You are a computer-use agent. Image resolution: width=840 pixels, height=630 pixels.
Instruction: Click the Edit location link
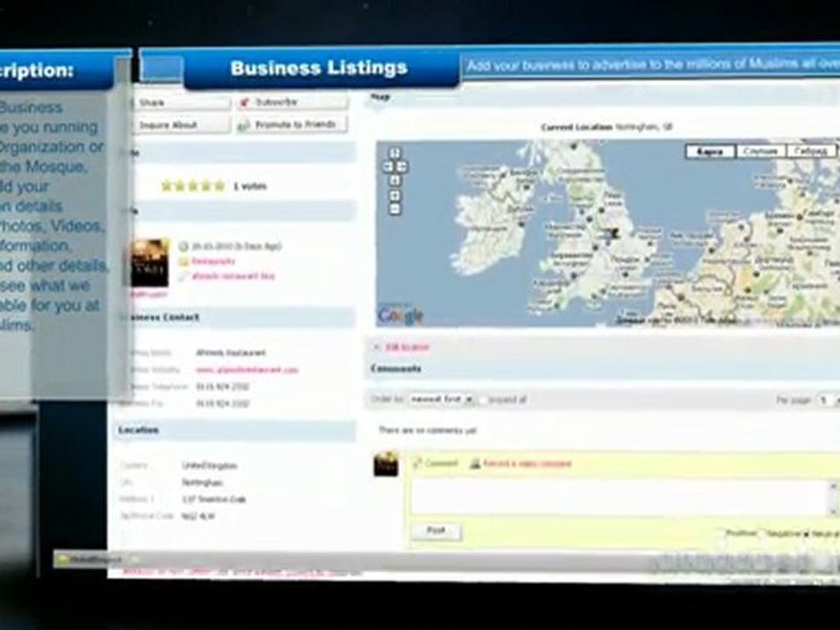click(407, 347)
